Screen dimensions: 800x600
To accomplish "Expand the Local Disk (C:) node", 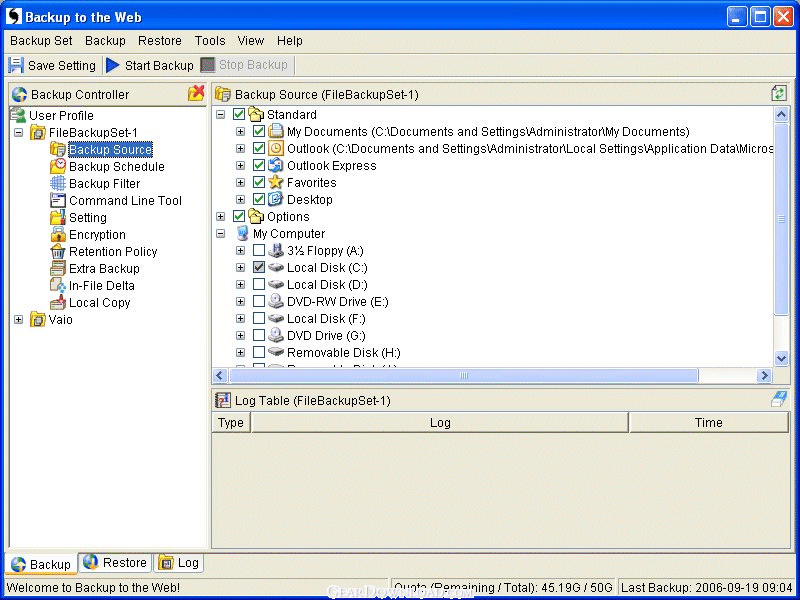I will pos(240,267).
